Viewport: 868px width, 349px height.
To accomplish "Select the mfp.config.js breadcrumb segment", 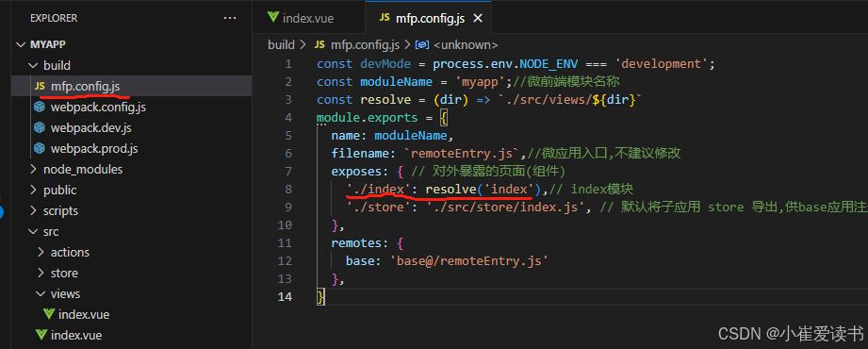I will (x=366, y=44).
